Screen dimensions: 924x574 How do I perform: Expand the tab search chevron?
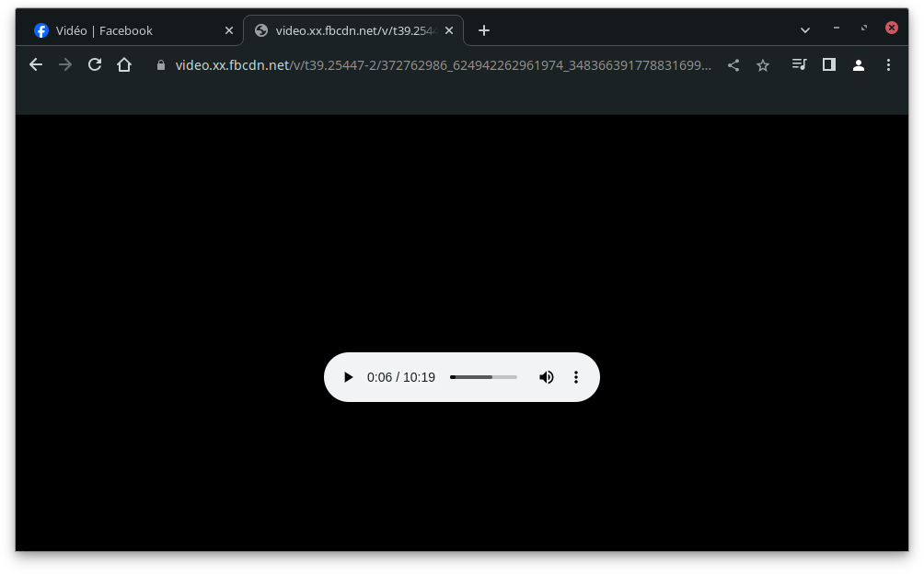805,30
